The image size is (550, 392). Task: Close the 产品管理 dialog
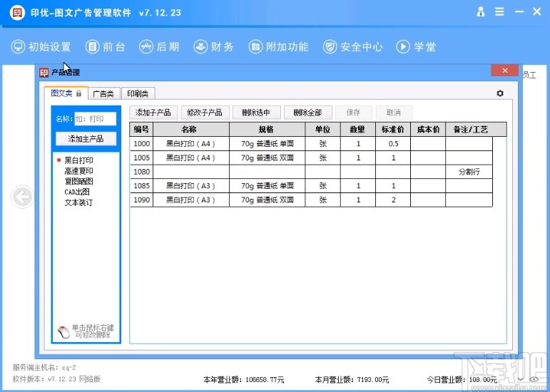tap(505, 71)
